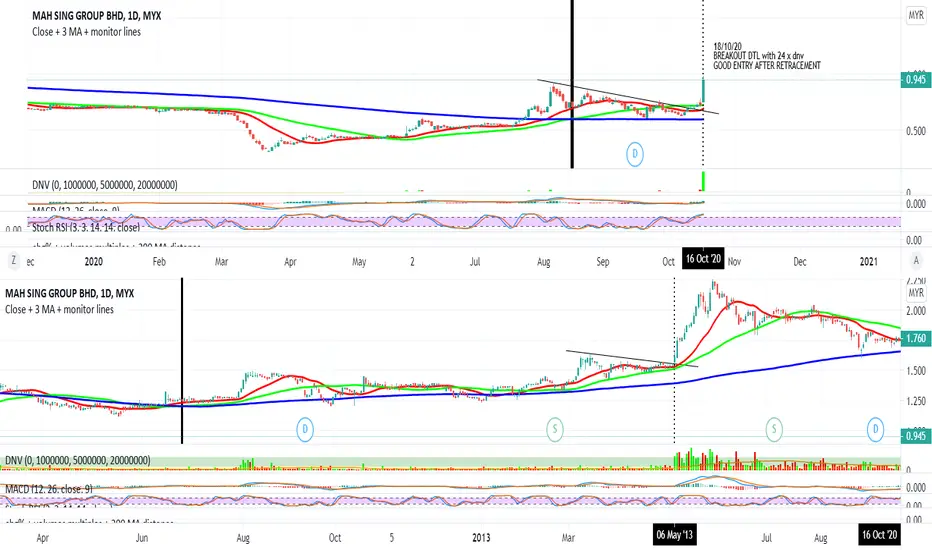Select the upper chart MAH SING GROUP BHD title

point(96,15)
